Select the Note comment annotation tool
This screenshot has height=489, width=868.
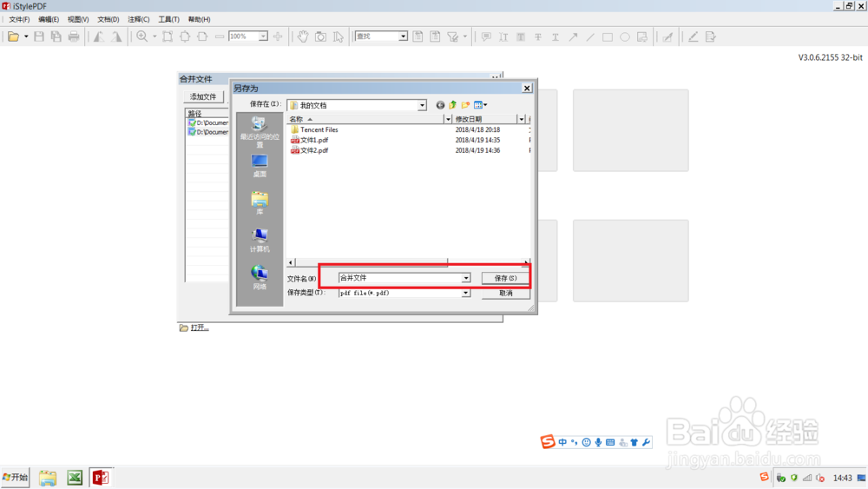pos(486,36)
